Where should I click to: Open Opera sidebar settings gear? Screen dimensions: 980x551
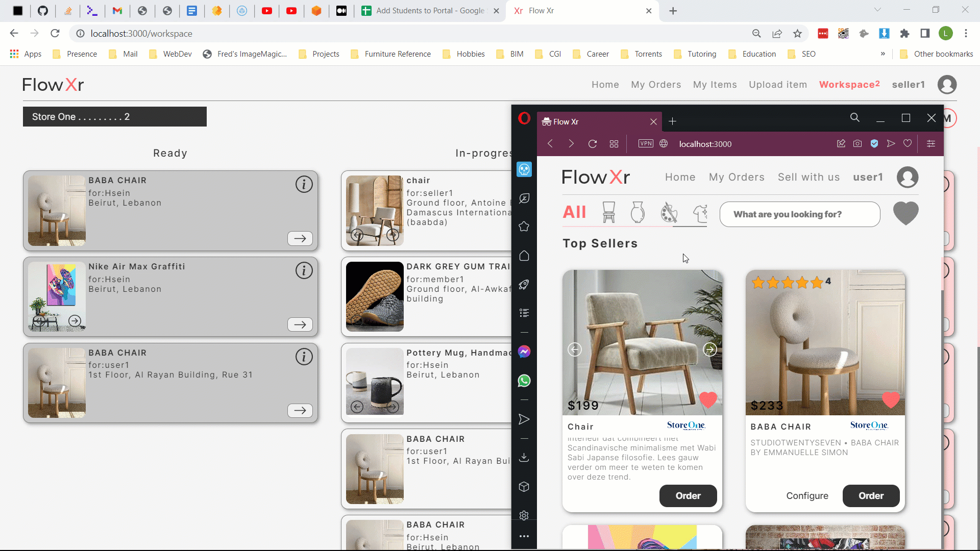pos(524,515)
